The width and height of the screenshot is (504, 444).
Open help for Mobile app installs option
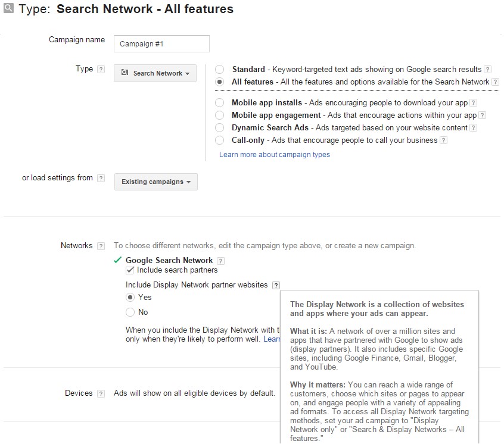point(474,102)
